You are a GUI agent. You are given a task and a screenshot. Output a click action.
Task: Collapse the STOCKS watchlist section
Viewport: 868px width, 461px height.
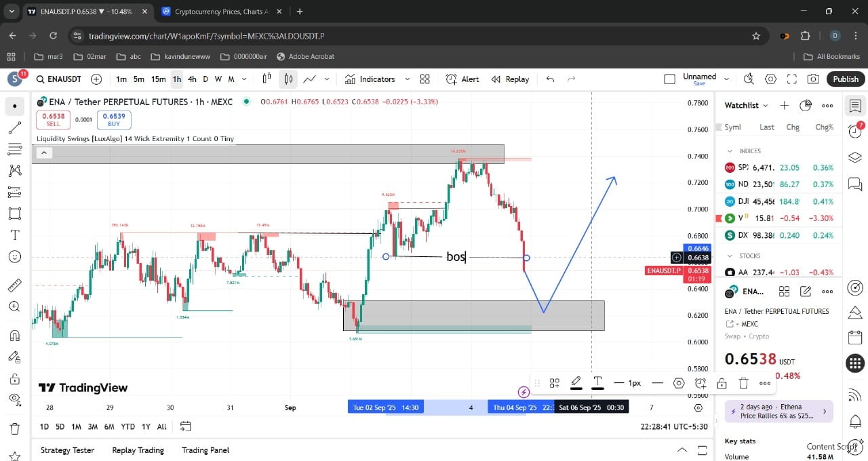(x=730, y=256)
